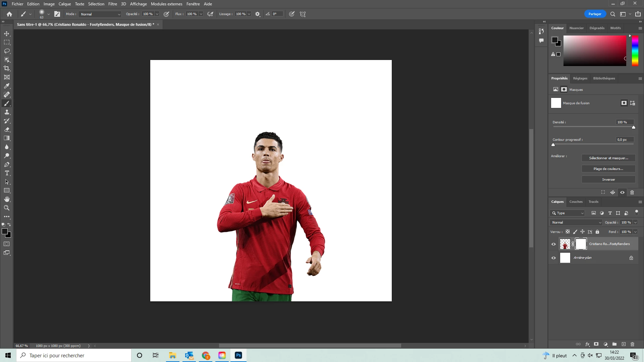Select the Horizontal Type tool
The height and width of the screenshot is (362, 644).
pos(7,173)
